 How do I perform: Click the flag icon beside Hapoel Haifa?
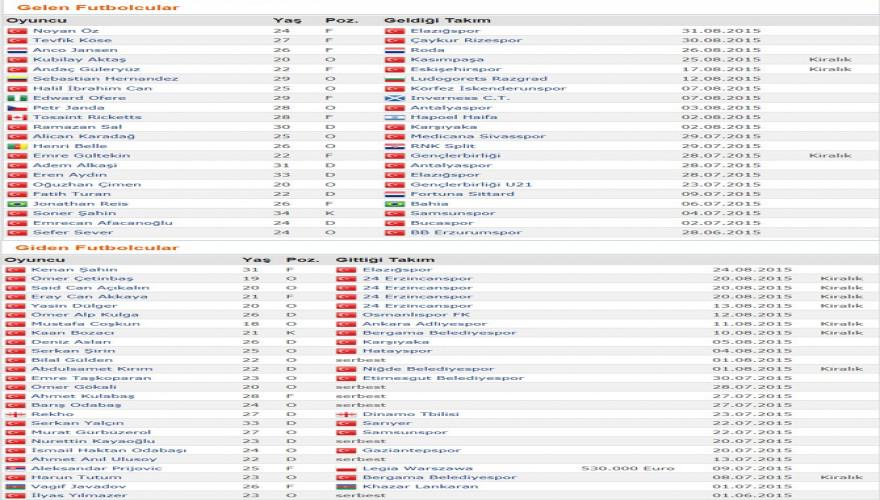coord(394,117)
